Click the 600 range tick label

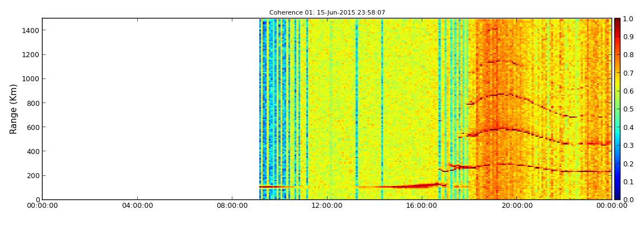[x=33, y=127]
